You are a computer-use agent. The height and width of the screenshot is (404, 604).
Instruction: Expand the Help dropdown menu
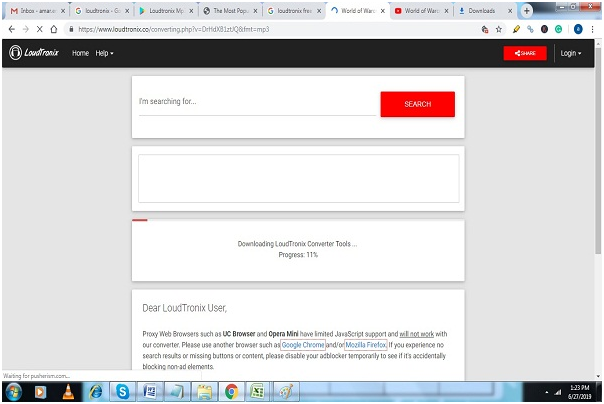coord(104,53)
